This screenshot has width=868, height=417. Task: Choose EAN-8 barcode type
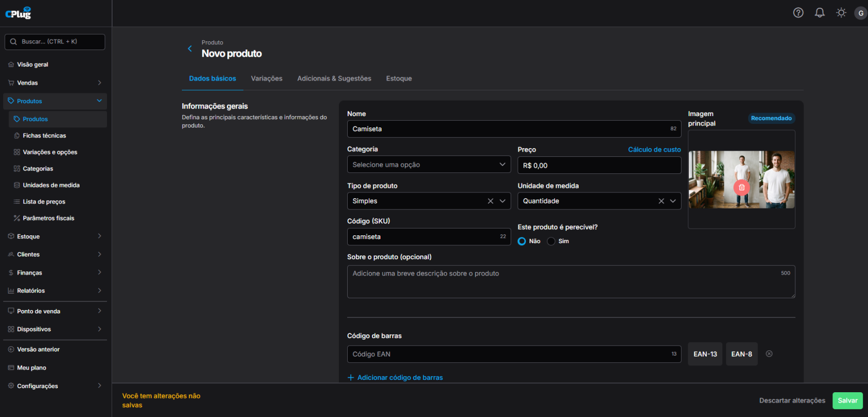point(741,354)
